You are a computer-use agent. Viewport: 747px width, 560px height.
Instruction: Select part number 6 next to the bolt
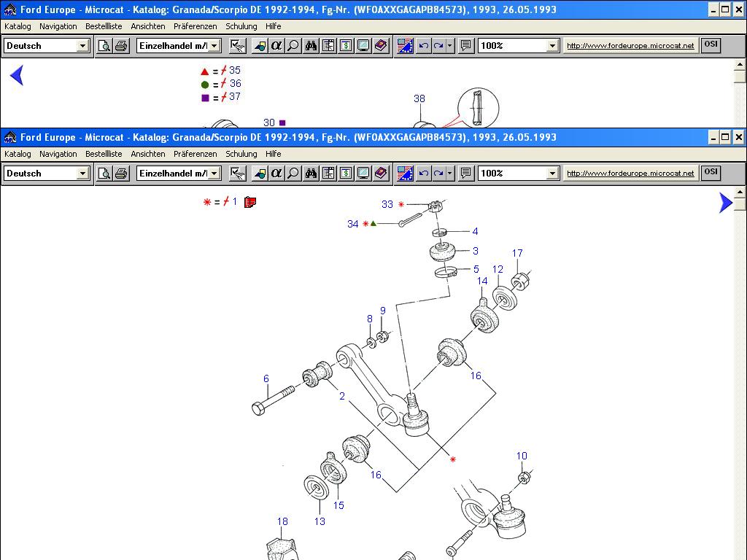[266, 378]
